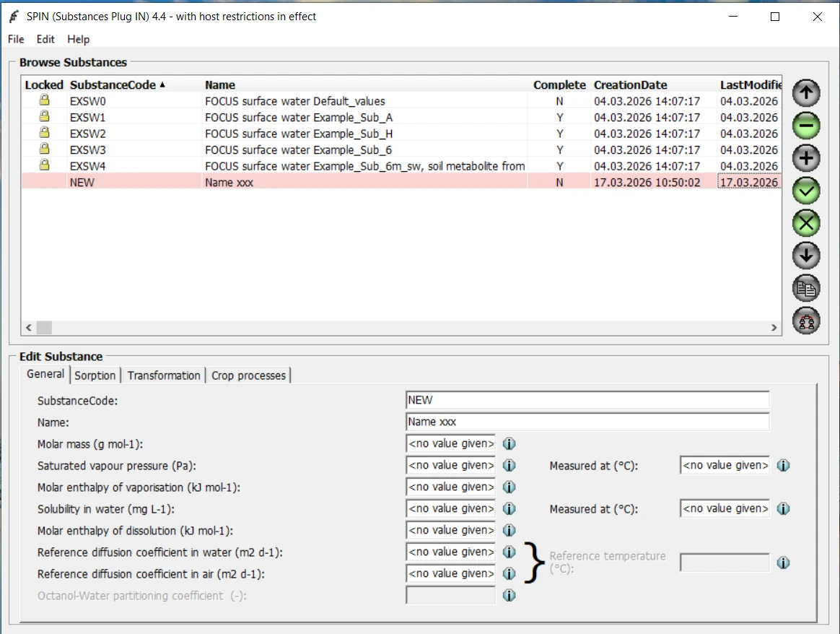Show info for Molar mass field
Image resolution: width=840 pixels, height=634 pixels.
tap(509, 444)
